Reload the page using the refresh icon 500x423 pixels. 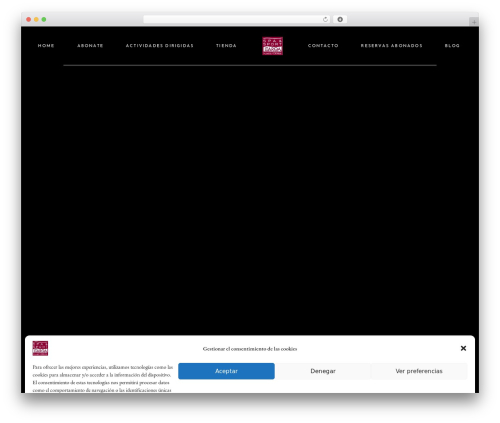(325, 19)
